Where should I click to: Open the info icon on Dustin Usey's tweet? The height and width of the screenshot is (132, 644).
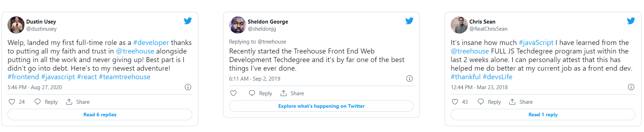pyautogui.click(x=188, y=87)
